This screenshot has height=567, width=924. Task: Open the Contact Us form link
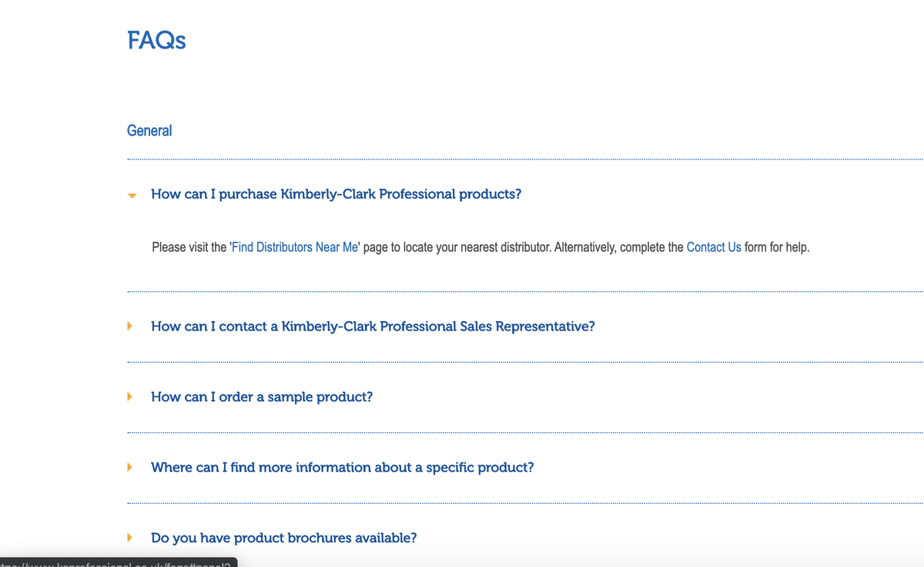click(714, 247)
